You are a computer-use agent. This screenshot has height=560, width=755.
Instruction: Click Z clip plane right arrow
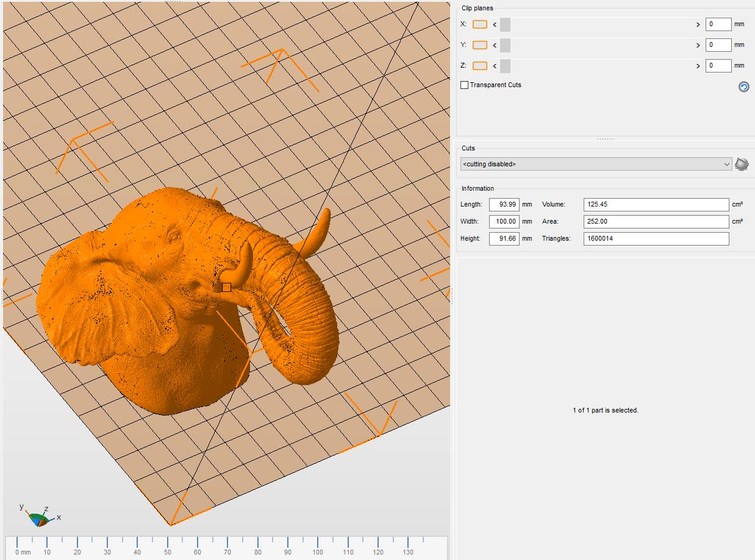[x=698, y=66]
